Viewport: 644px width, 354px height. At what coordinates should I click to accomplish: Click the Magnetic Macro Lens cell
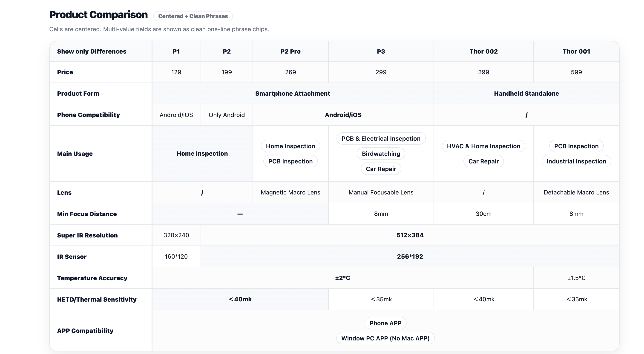(290, 192)
